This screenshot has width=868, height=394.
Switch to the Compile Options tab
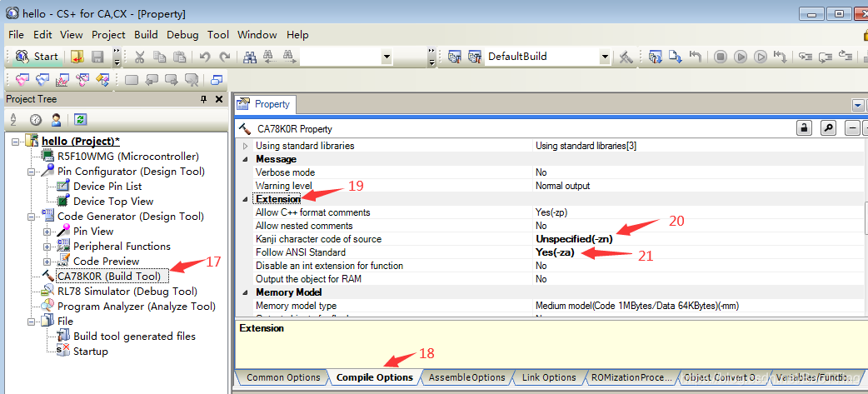tap(375, 377)
